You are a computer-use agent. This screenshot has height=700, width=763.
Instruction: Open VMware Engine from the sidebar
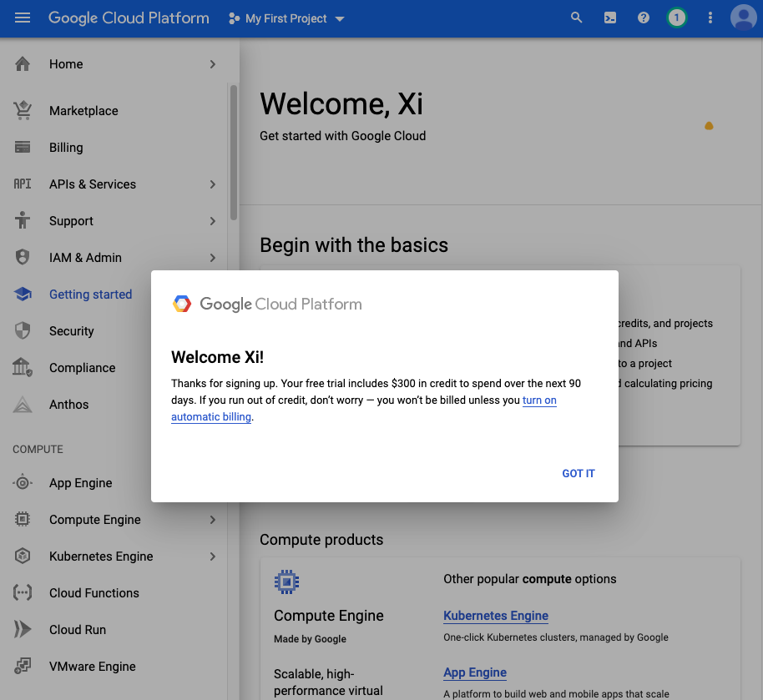93,666
